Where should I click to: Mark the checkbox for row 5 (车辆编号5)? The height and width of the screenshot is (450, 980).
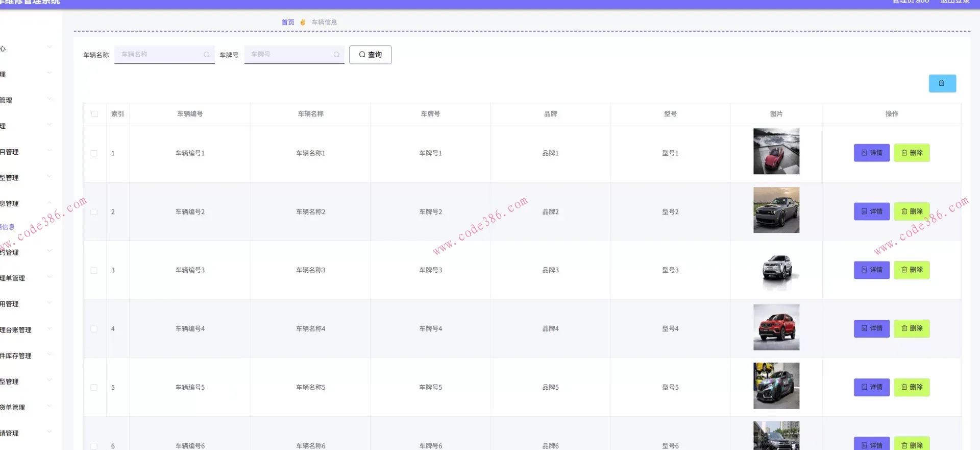[x=94, y=388]
